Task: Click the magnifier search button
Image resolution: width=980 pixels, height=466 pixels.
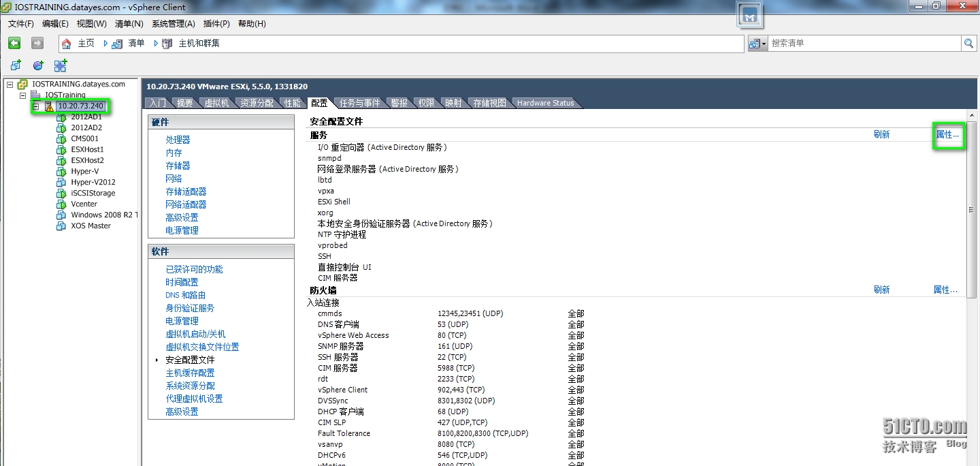Action: [x=968, y=43]
